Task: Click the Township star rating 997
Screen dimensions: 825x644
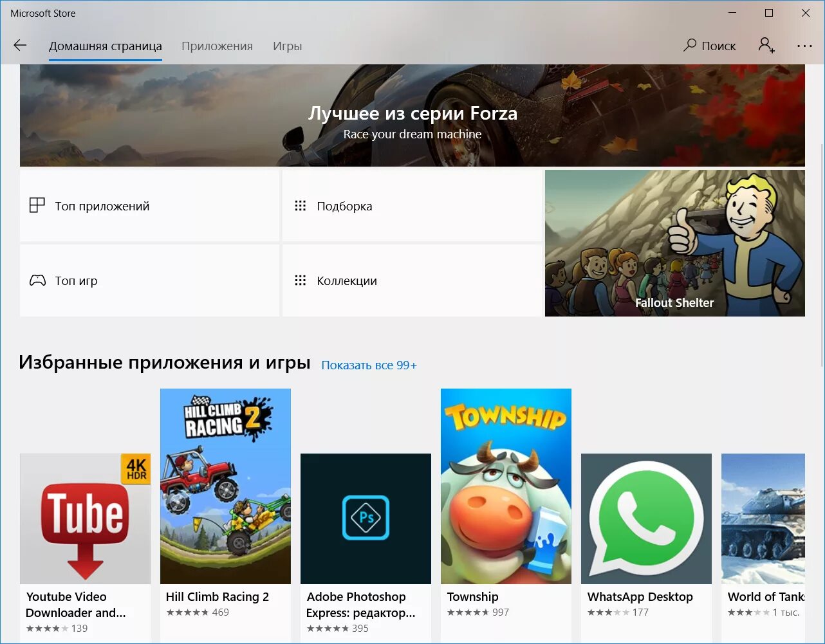Action: click(x=478, y=612)
